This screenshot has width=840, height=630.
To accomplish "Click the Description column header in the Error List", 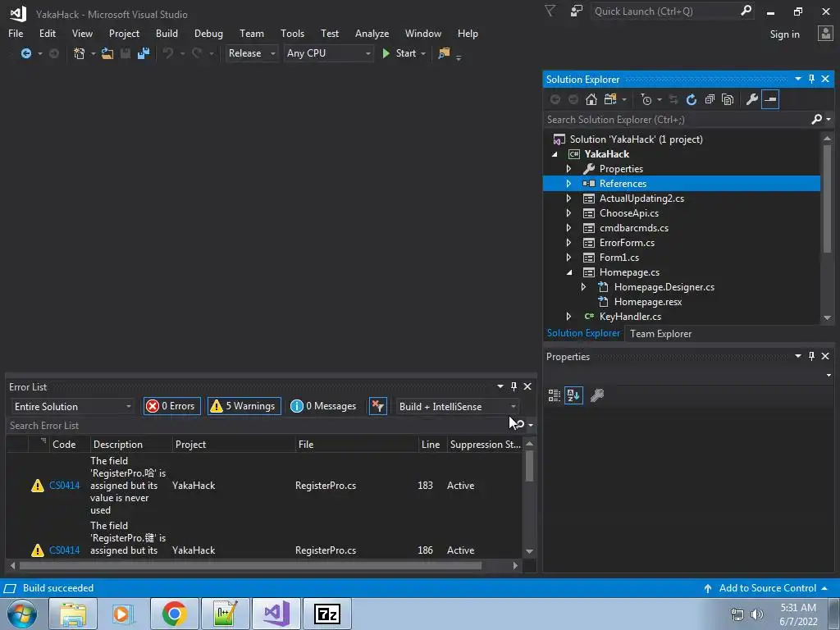I will pyautogui.click(x=130, y=445).
